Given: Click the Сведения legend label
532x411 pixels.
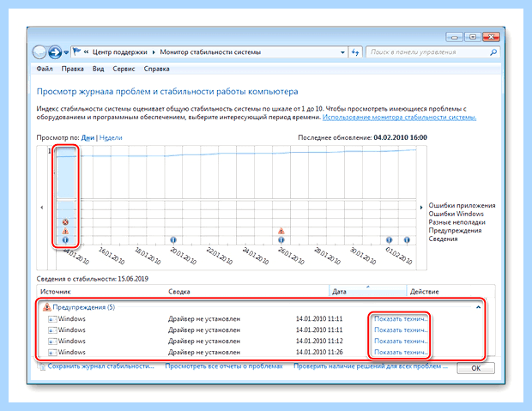Looking at the screenshot, I should tap(443, 239).
